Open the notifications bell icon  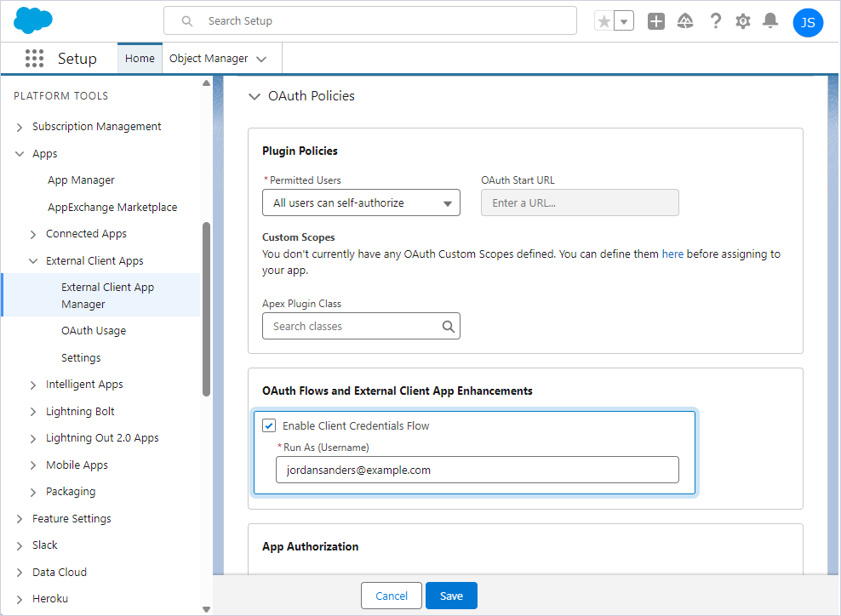[x=770, y=21]
